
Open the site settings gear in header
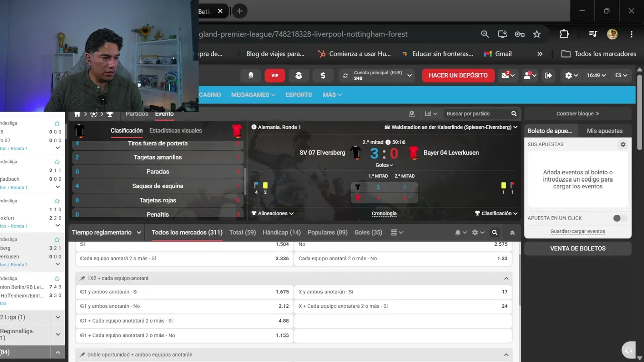(571, 75)
